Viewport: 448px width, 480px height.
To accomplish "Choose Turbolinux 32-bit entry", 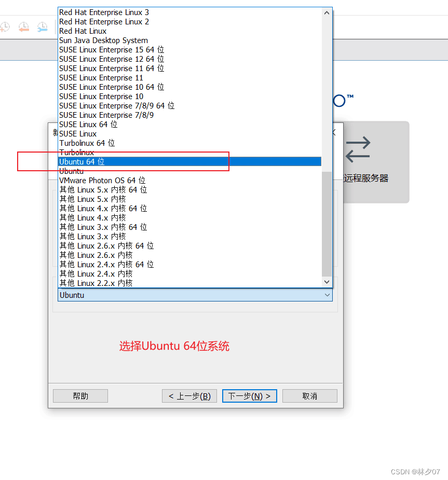I will (189, 153).
